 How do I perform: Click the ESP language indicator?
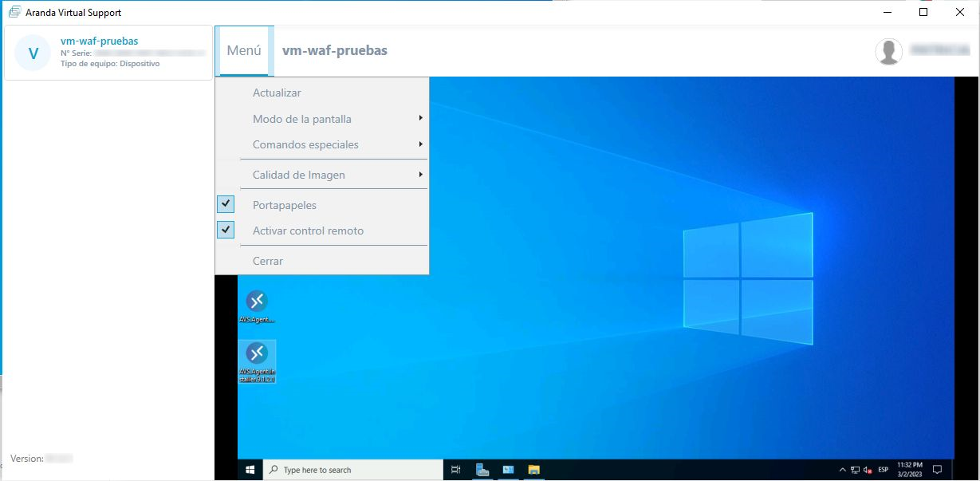click(883, 470)
